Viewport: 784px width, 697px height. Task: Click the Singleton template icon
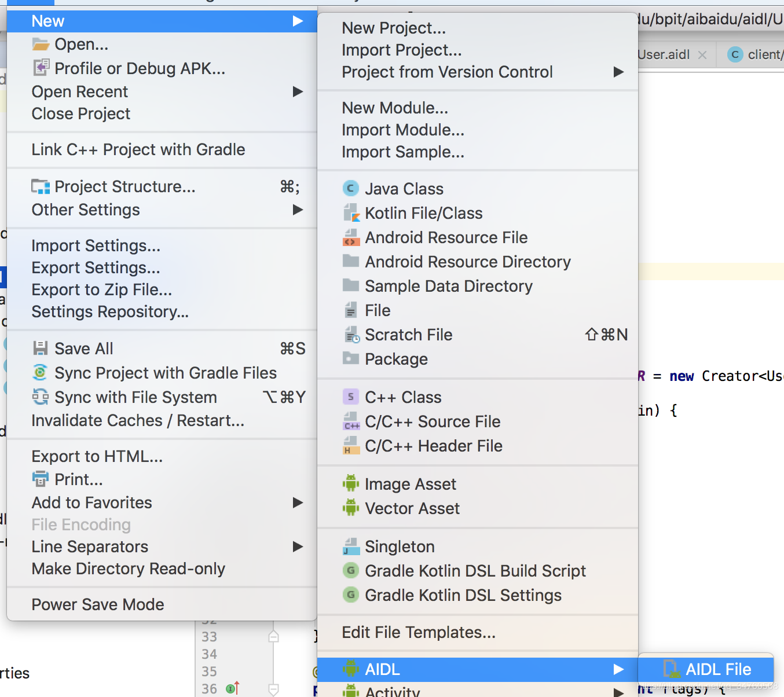click(351, 546)
